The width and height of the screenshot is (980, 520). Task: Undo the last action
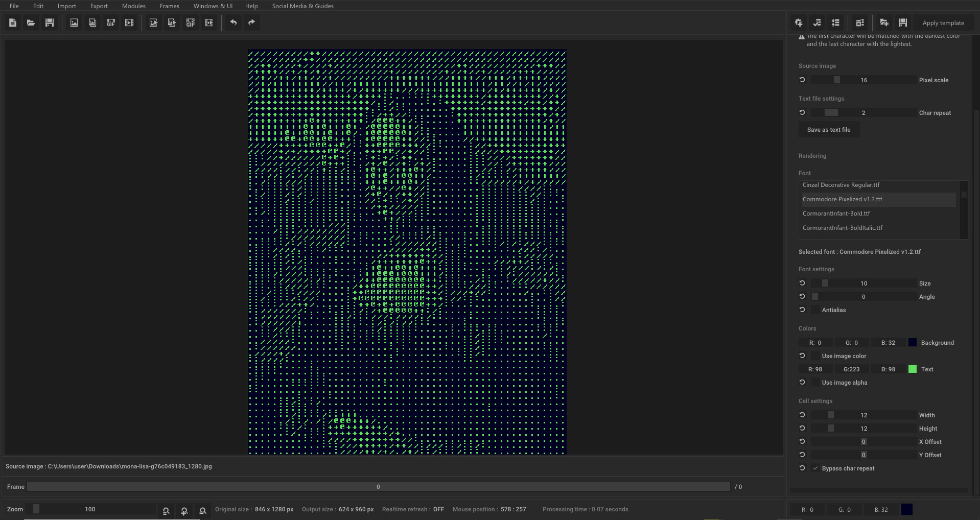coord(234,22)
